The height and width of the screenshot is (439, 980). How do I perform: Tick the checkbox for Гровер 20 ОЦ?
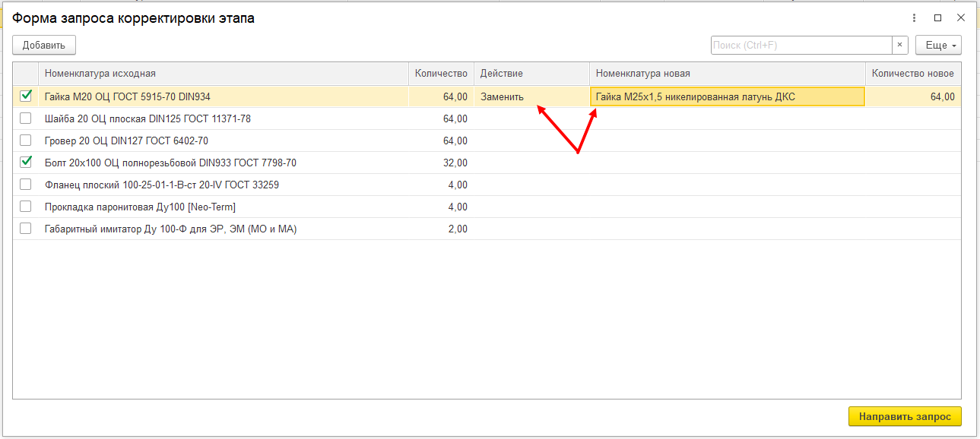tap(26, 141)
